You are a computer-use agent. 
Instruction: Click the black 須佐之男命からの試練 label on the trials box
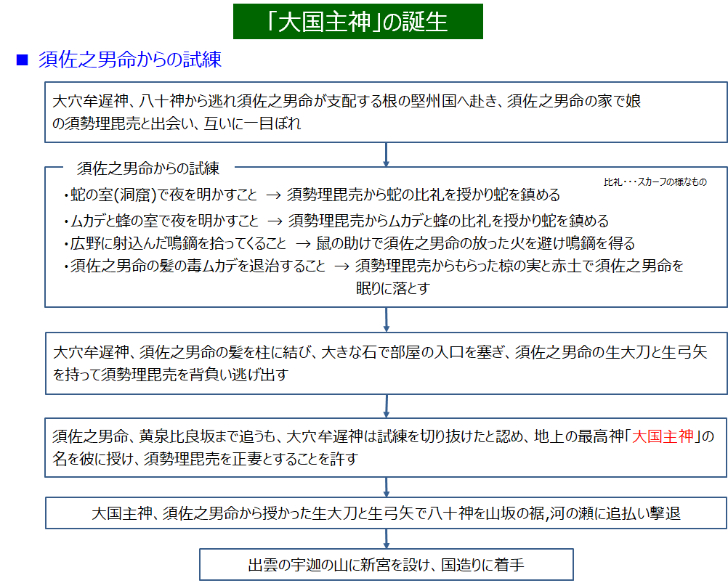point(148,168)
